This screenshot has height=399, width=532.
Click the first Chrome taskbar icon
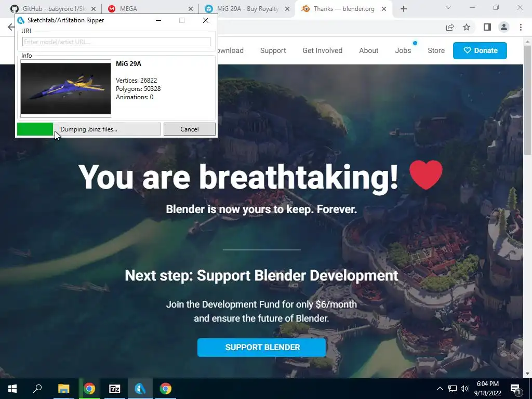89,389
